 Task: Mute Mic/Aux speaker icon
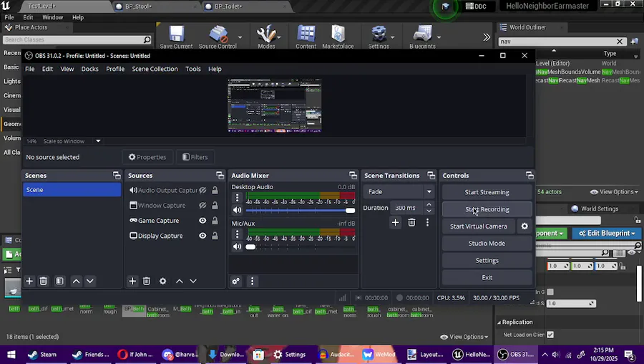[x=237, y=246]
